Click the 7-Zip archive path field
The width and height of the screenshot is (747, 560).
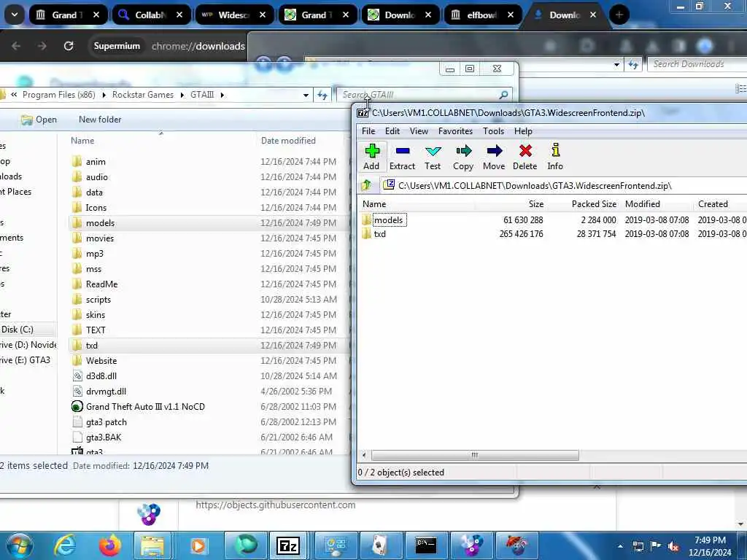pos(562,186)
